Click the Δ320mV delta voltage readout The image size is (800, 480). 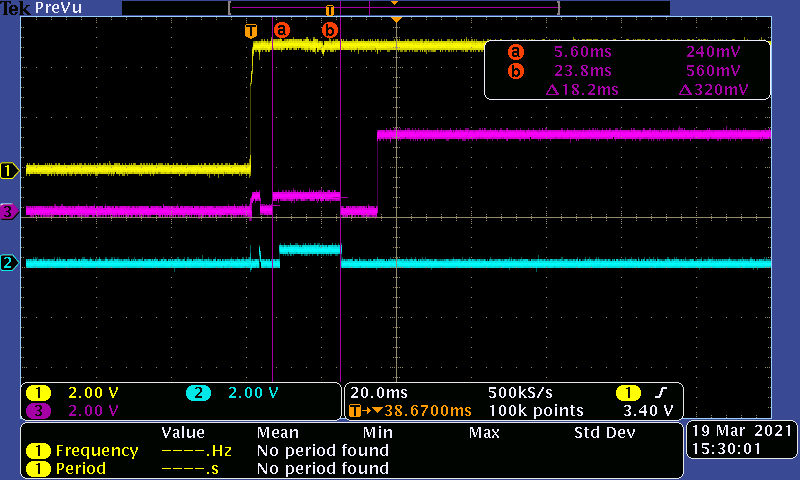(713, 90)
